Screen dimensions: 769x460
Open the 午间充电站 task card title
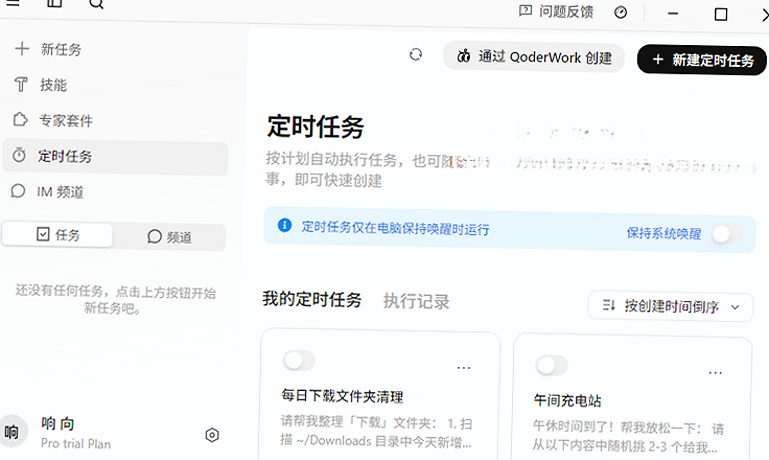click(x=567, y=401)
